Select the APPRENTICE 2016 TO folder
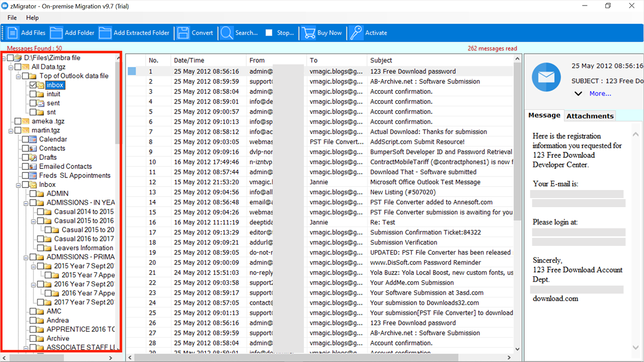Screen dimensions: 644x362 point(80,329)
